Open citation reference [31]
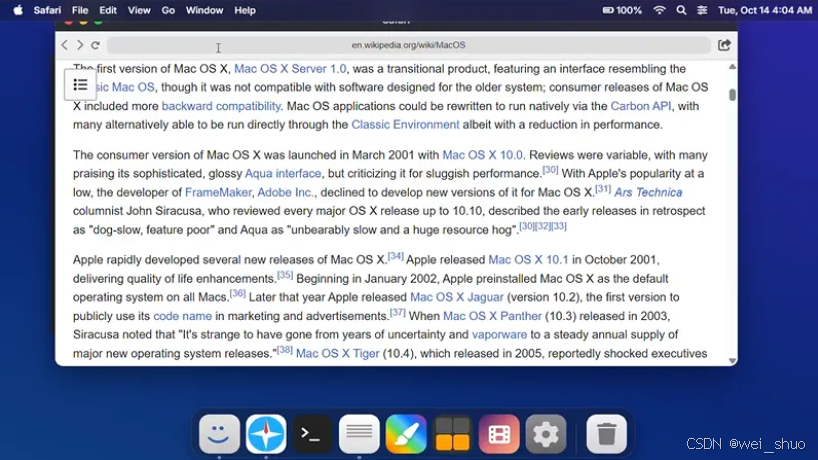This screenshot has height=460, width=818. coord(603,188)
